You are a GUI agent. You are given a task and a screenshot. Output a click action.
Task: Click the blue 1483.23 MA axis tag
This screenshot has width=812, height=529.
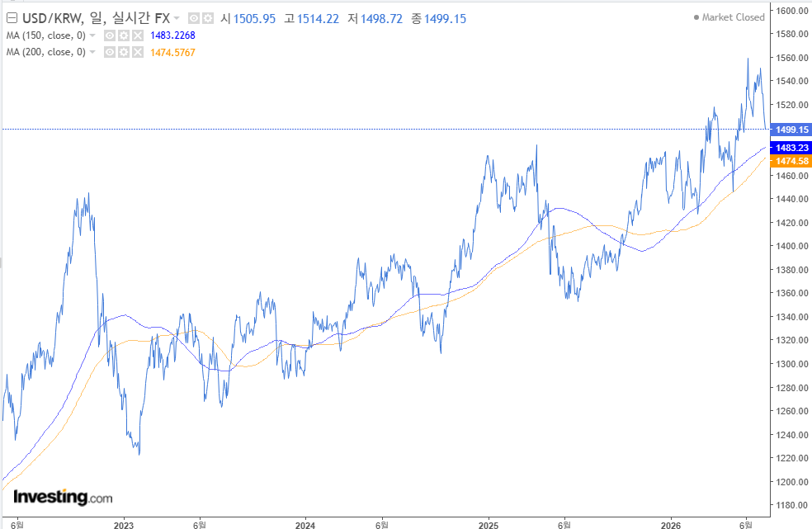[791, 148]
